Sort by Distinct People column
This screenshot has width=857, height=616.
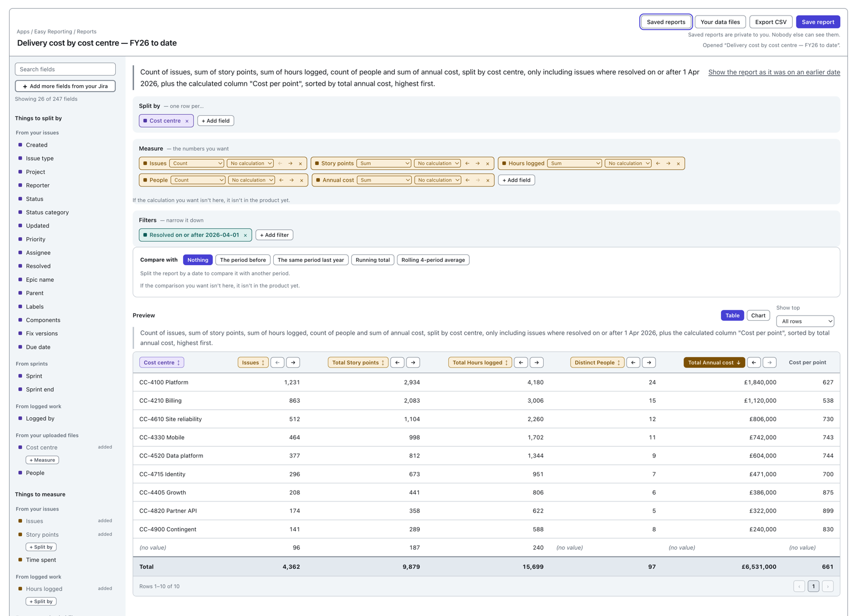point(597,363)
